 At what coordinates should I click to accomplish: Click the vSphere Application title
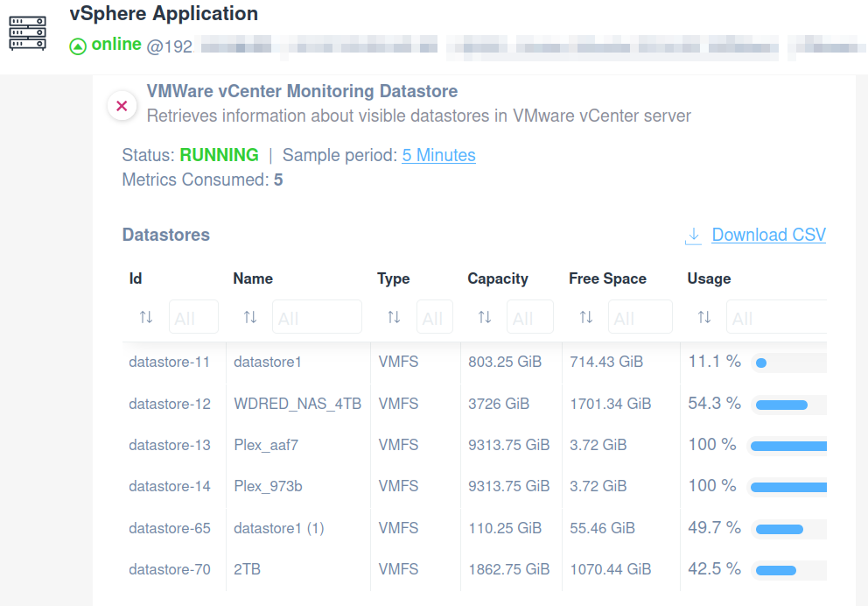(164, 13)
